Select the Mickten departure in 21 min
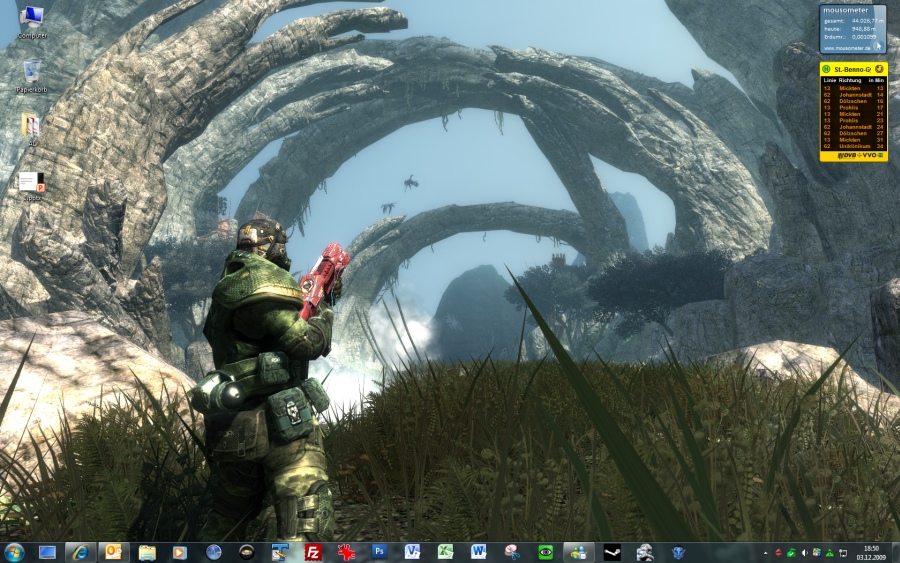This screenshot has height=563, width=900. tap(854, 114)
